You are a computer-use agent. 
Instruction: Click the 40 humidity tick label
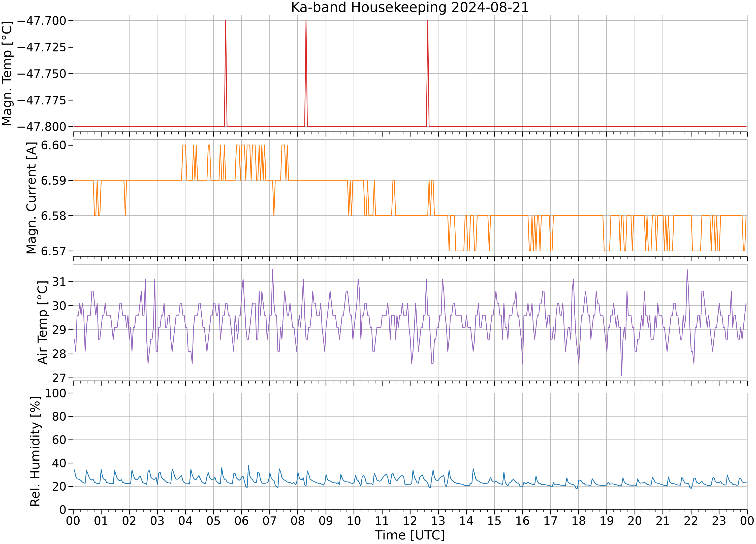(x=59, y=463)
